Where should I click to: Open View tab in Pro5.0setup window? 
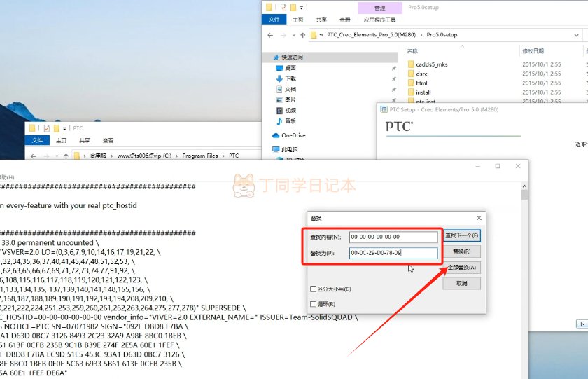coord(344,20)
